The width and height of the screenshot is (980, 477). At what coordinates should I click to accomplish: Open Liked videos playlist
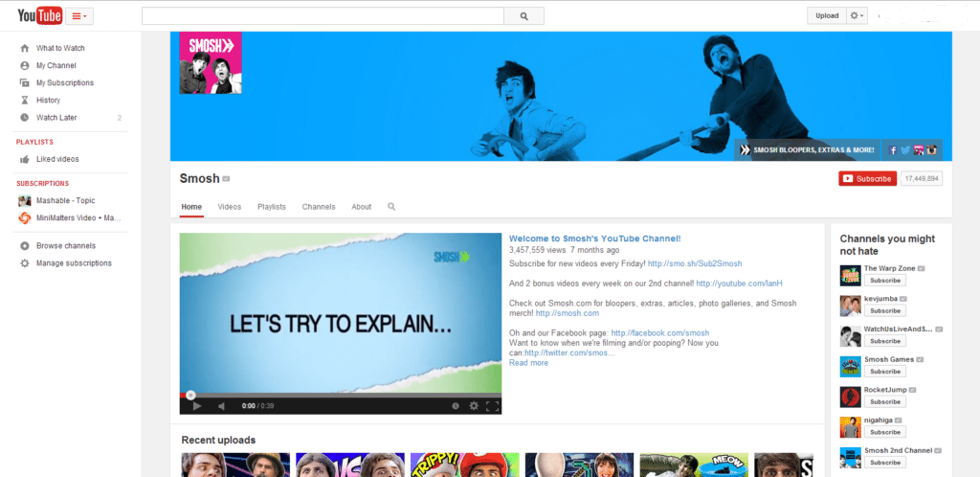[56, 159]
